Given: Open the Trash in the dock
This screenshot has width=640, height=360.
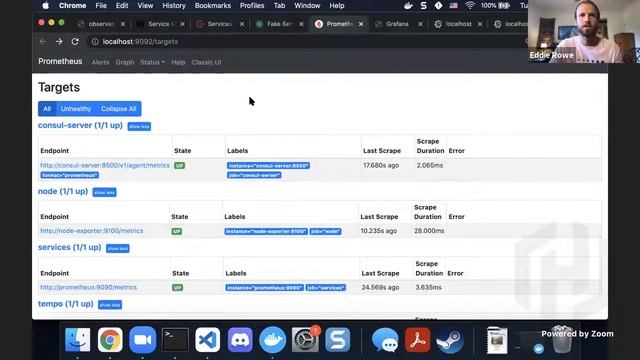Looking at the screenshot, I should point(562,340).
